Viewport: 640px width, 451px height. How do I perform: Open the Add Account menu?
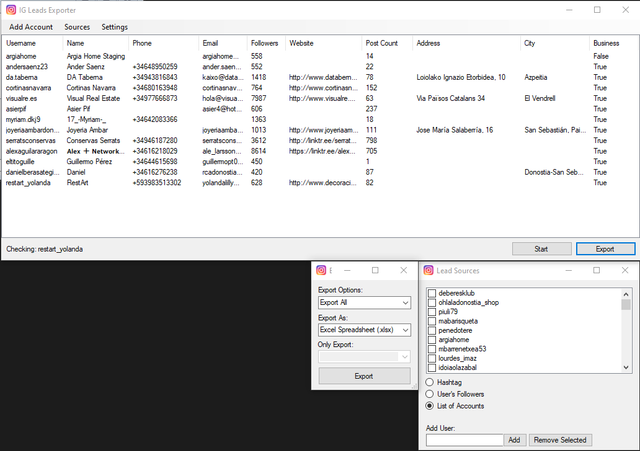(x=28, y=27)
